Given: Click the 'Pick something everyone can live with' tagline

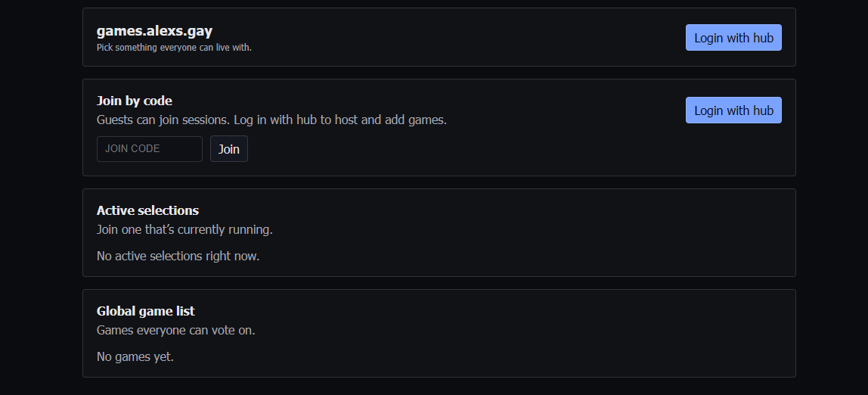Looking at the screenshot, I should click(x=174, y=48).
